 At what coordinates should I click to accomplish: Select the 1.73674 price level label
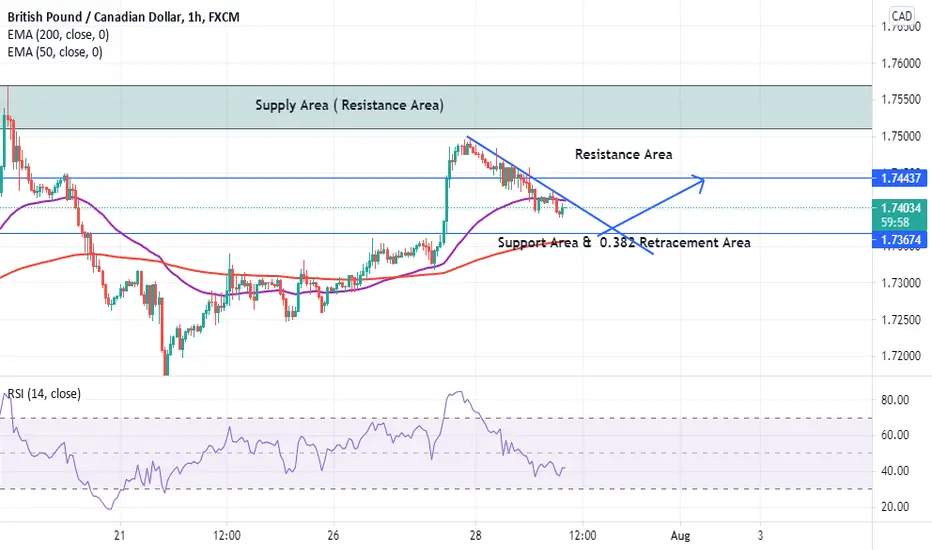[900, 240]
